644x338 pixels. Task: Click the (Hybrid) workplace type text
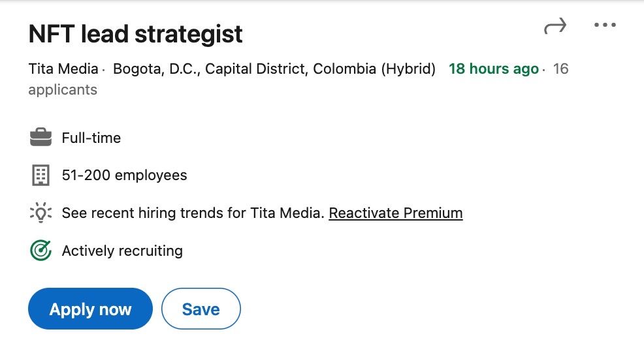click(x=409, y=69)
